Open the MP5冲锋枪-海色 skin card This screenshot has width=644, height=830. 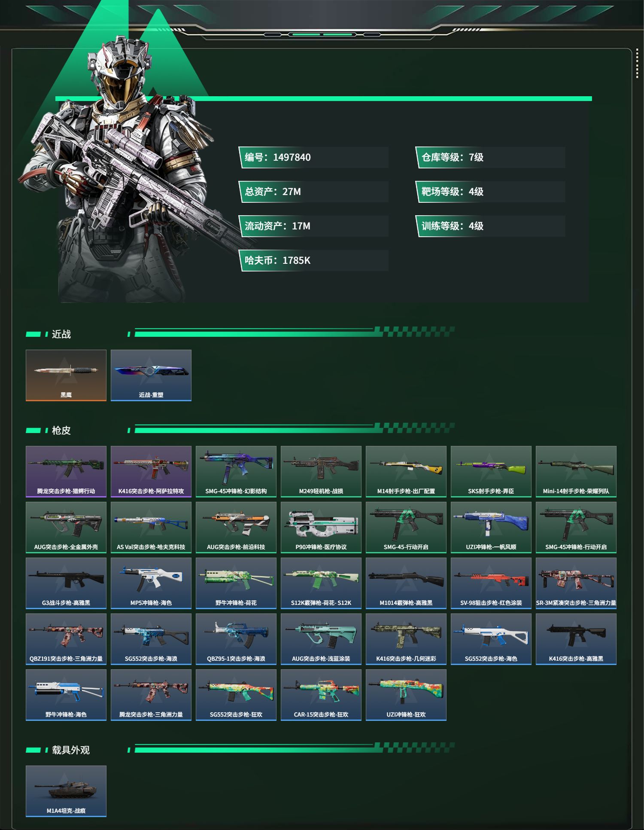[x=151, y=583]
